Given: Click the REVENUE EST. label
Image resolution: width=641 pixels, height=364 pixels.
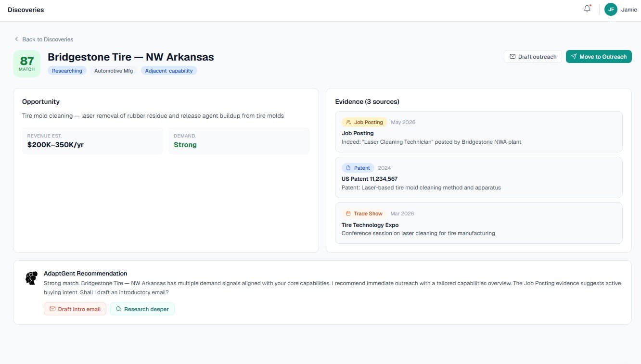Looking at the screenshot, I should coord(44,136).
